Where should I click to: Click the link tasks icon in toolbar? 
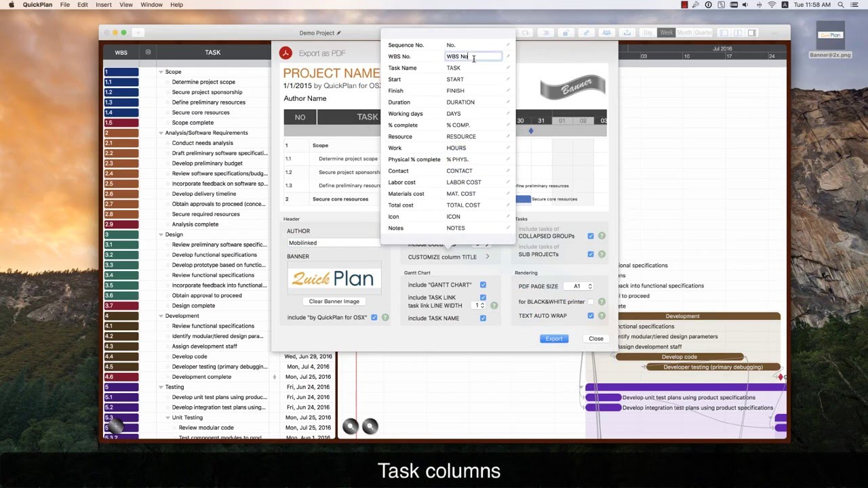586,33
